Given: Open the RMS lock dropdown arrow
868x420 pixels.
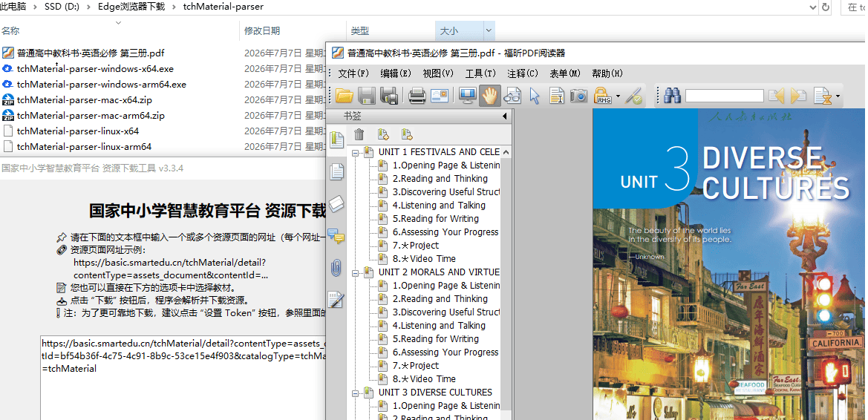Looking at the screenshot, I should point(618,96).
